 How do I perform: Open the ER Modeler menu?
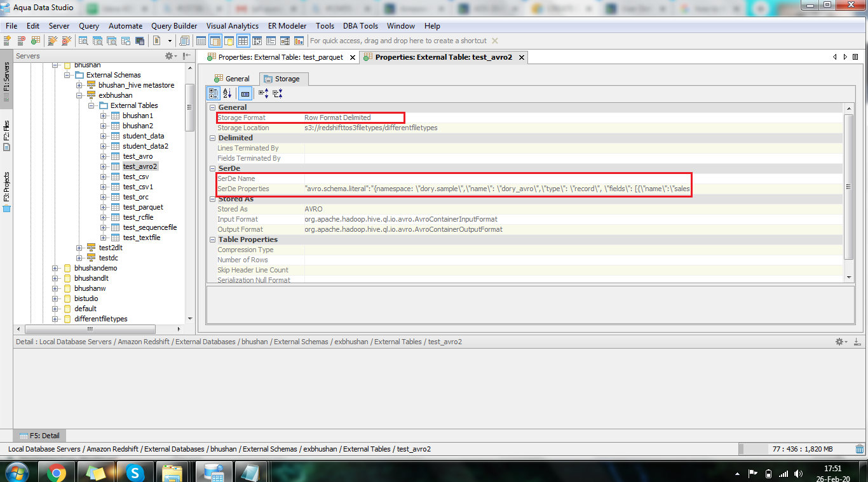coord(287,26)
